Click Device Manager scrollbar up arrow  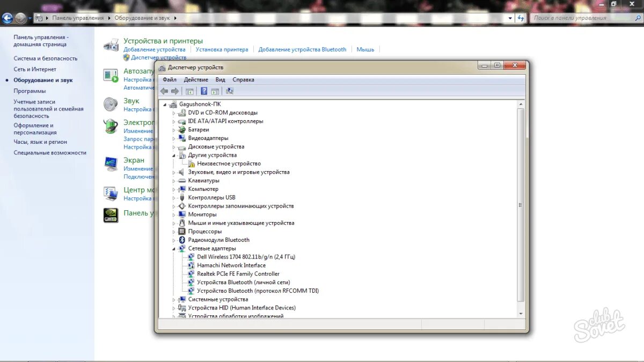tap(521, 104)
